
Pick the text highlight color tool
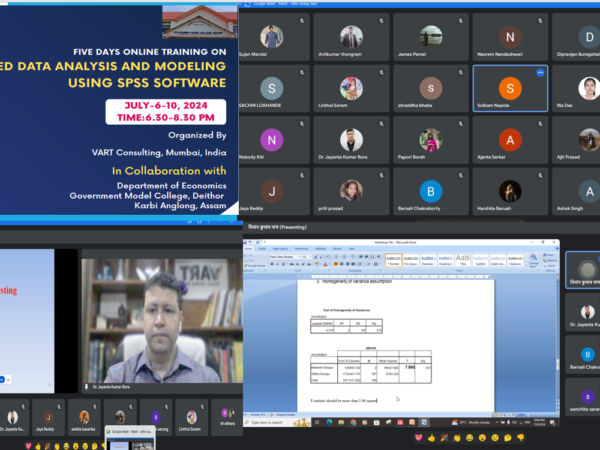318,264
